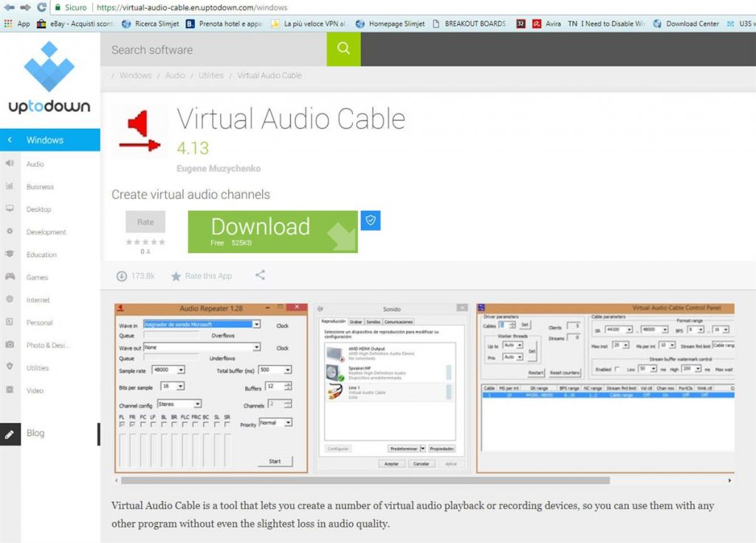This screenshot has width=756, height=543.
Task: Open the Ricerca Slimjet bookmark
Action: point(150,23)
